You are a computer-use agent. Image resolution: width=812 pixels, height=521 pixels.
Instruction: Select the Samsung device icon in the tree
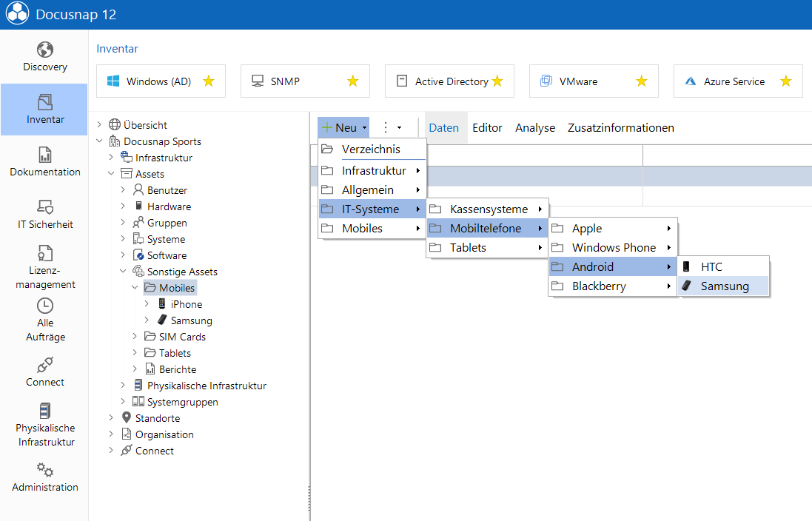click(162, 320)
